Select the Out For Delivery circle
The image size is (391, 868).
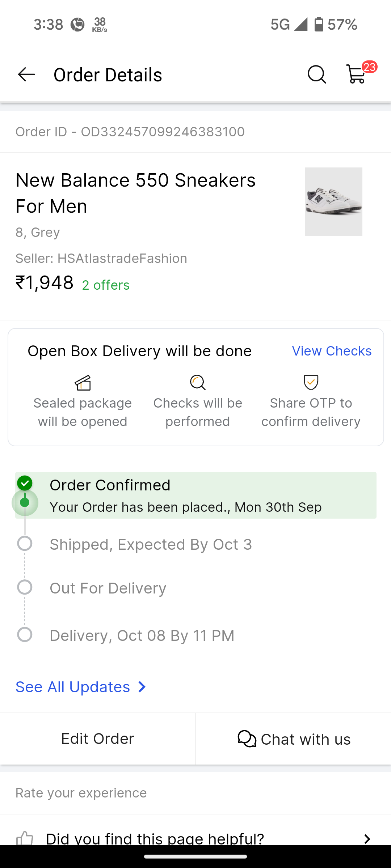coord(25,587)
